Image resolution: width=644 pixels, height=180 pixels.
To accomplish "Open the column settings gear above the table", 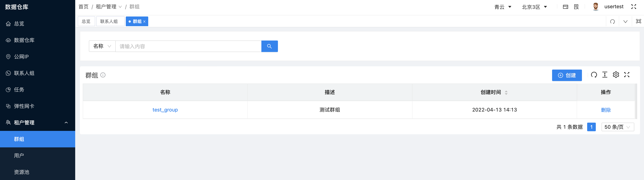I will click(616, 75).
